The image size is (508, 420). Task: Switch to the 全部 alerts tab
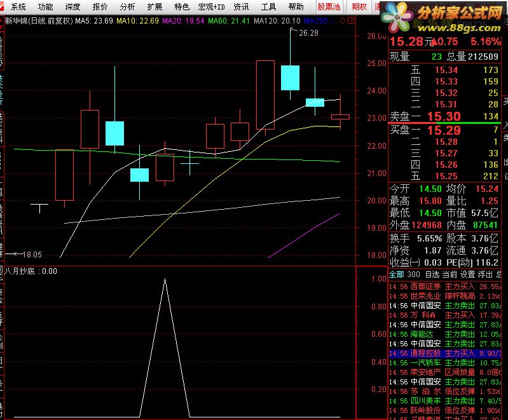pos(396,274)
